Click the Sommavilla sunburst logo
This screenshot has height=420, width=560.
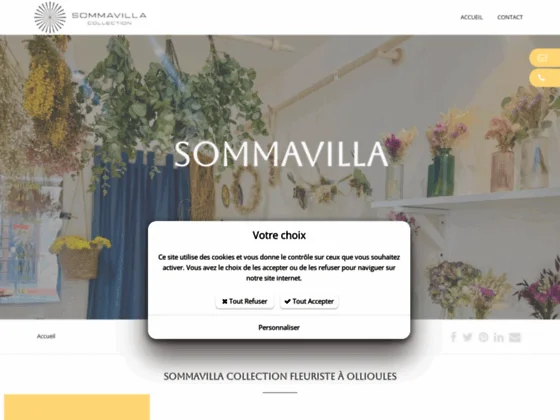(x=50, y=17)
